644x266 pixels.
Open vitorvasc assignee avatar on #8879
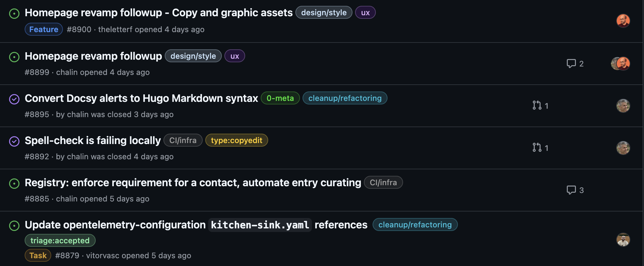pos(623,240)
